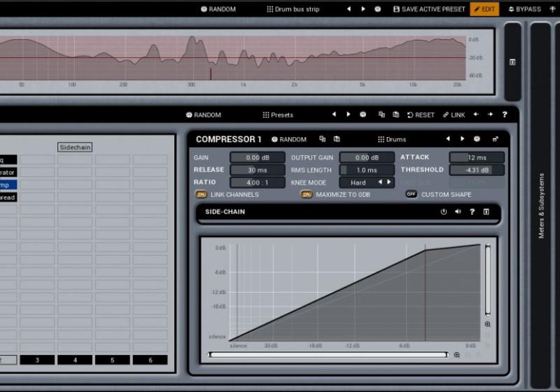Click the Compressor 1 RANDOM dice button
This screenshot has height=392, width=560.
pos(289,139)
